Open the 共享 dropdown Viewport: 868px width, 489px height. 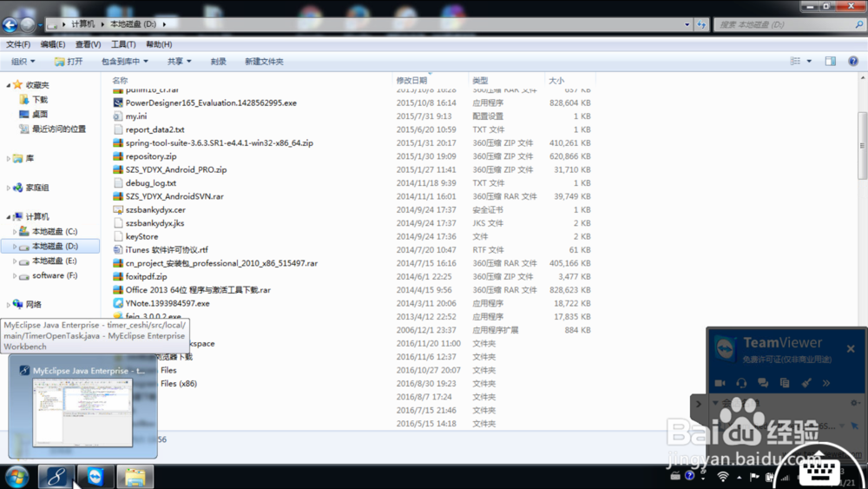click(180, 62)
